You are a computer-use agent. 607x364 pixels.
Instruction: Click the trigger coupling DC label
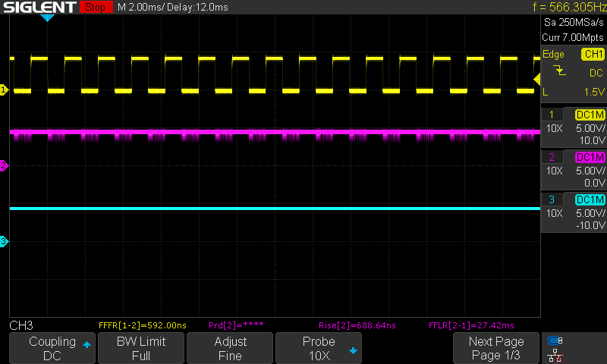(596, 73)
